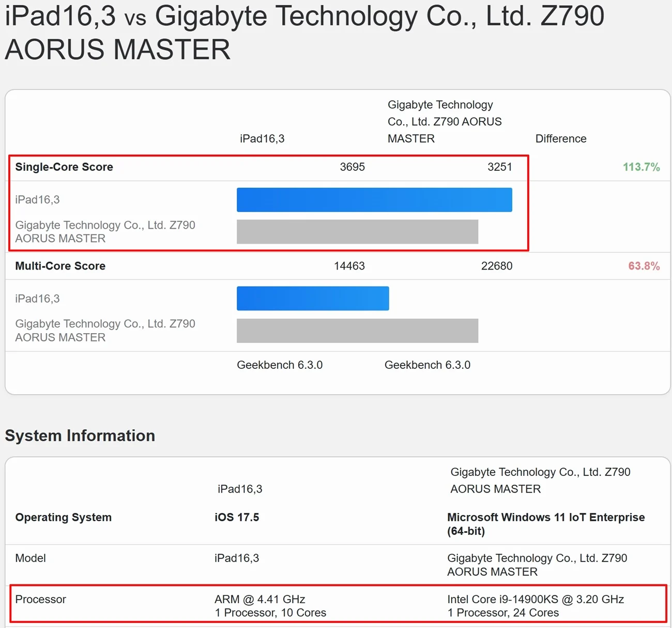This screenshot has height=628, width=672.
Task: Select the Intel Core i9-14900KS processor value
Action: tap(536, 606)
